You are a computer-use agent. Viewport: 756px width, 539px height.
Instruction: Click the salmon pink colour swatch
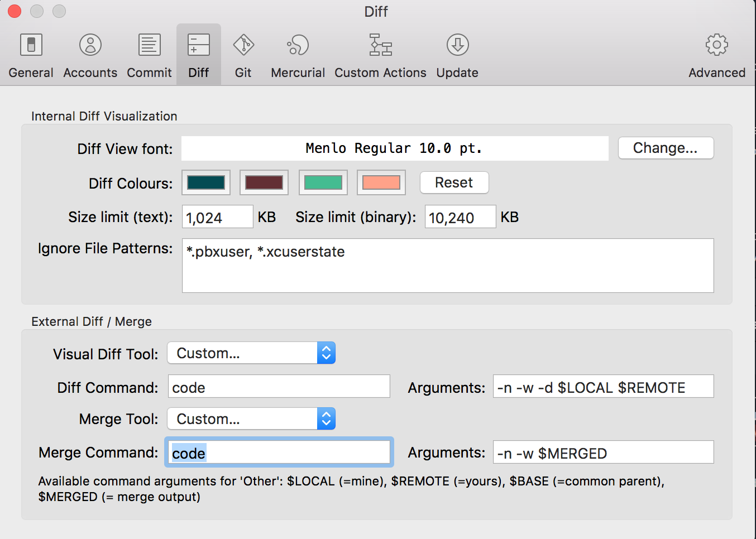(x=381, y=182)
